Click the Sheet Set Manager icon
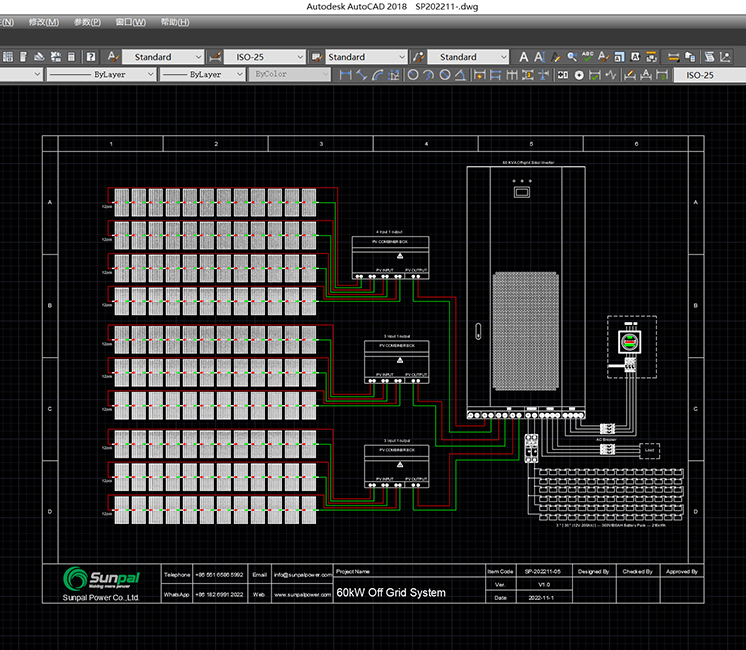 pos(56,57)
